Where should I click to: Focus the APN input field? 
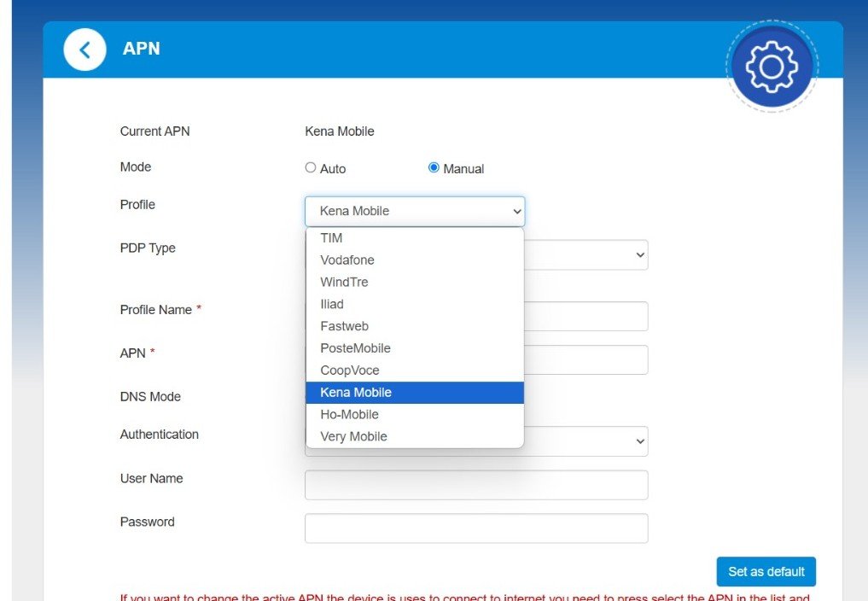coord(585,360)
